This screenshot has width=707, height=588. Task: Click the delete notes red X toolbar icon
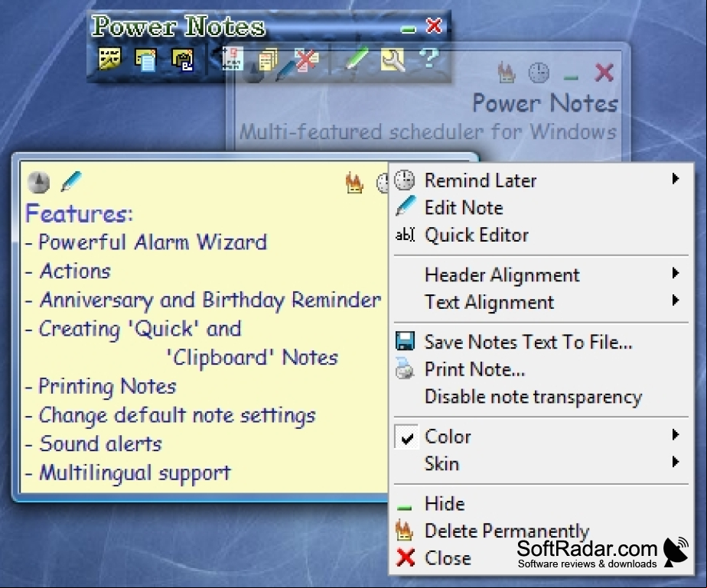click(x=307, y=60)
